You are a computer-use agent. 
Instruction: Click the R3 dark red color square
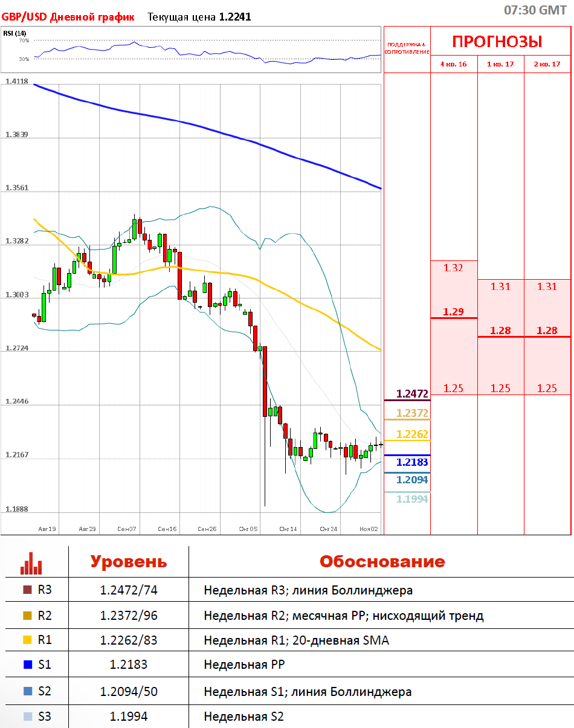(27, 590)
